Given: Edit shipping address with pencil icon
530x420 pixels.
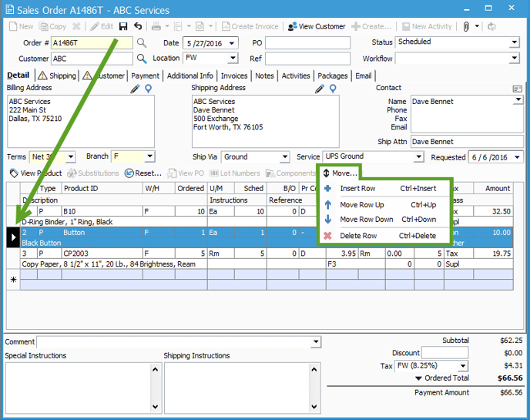Looking at the screenshot, I should (320, 89).
